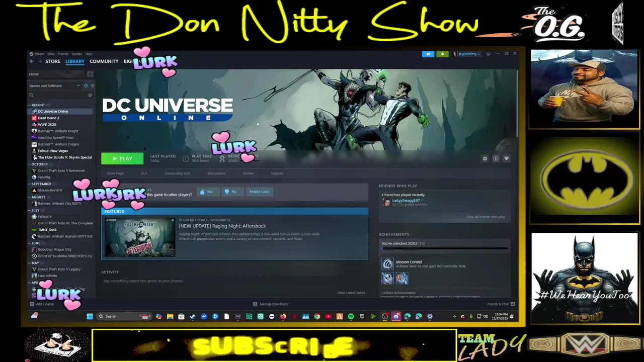This screenshot has height=362, width=644.
Task: Open the Help menu
Action: point(89,54)
